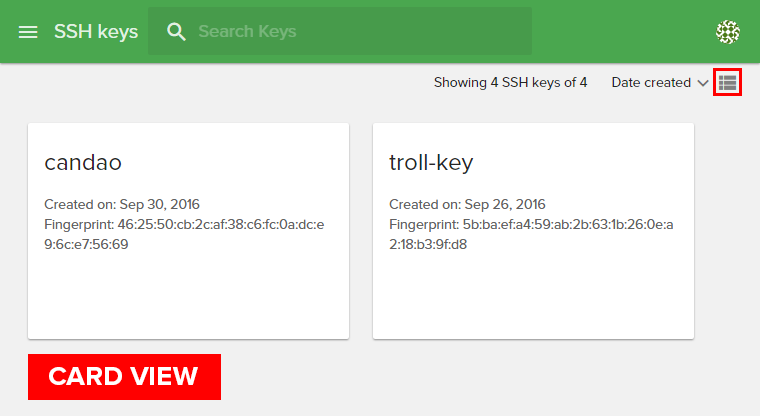Image resolution: width=760 pixels, height=416 pixels.
Task: Click the Showing 4 SSH keys counter
Action: click(510, 83)
